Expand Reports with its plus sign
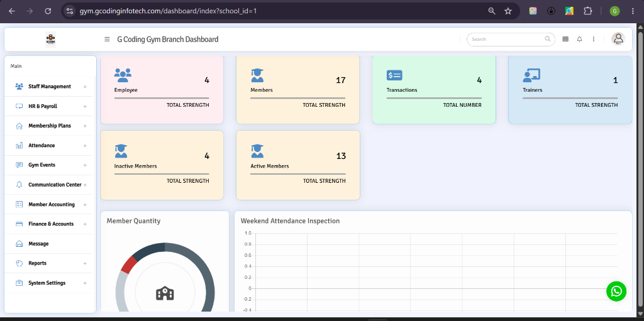This screenshot has height=321, width=644. click(x=85, y=263)
